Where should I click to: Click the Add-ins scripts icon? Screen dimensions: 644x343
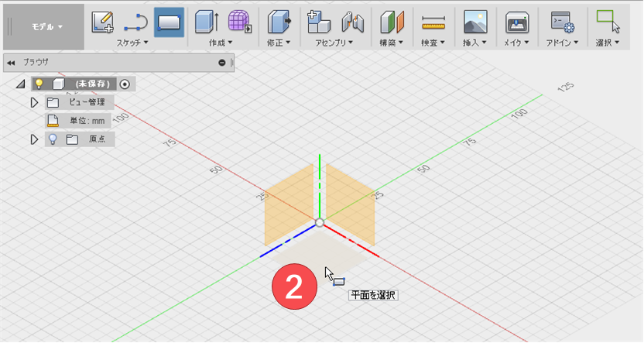pyautogui.click(x=562, y=22)
